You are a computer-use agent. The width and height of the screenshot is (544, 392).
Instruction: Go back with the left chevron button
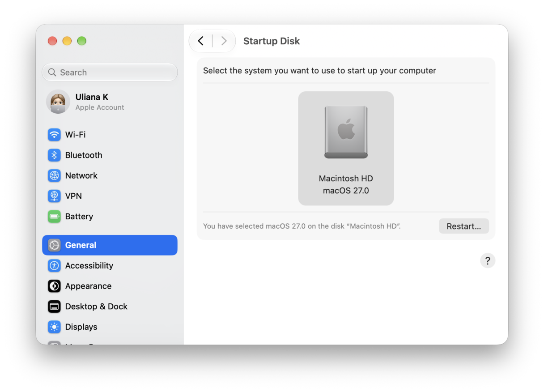pyautogui.click(x=201, y=41)
